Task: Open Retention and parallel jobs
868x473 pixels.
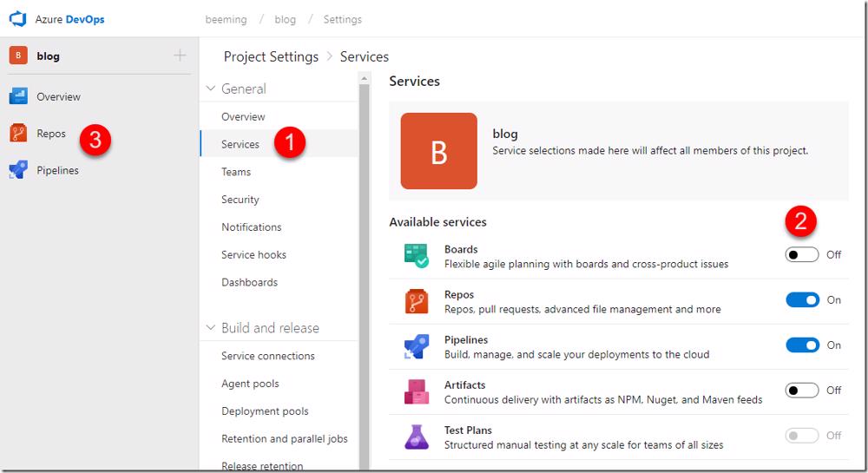Action: tap(285, 438)
